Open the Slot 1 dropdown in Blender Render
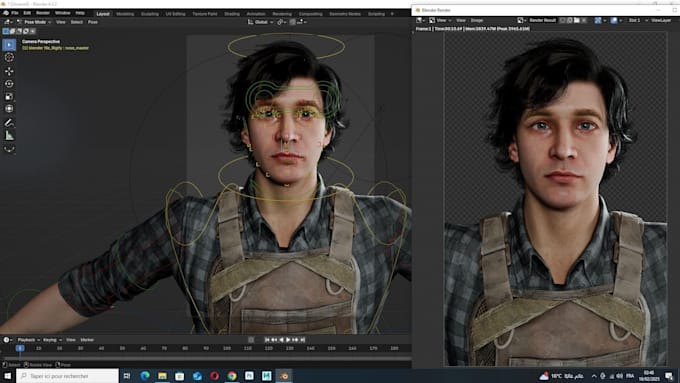This screenshot has width=680, height=383. tap(637, 20)
